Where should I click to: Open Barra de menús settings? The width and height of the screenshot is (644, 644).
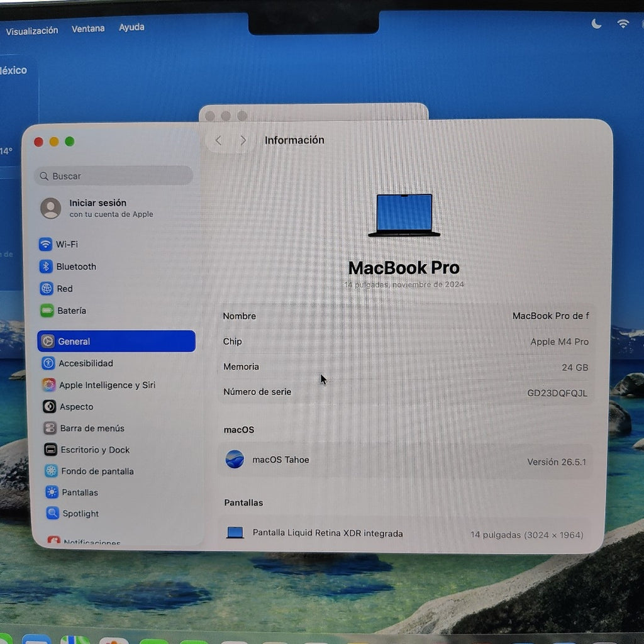pyautogui.click(x=84, y=428)
